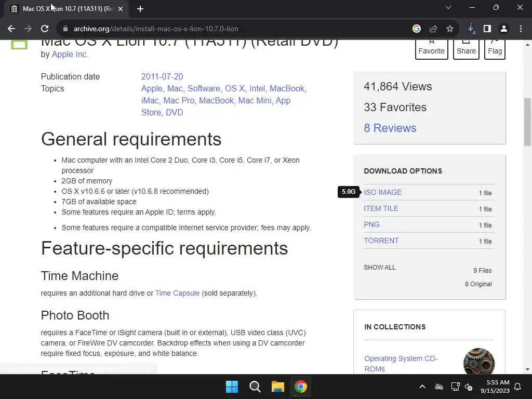532x399 pixels.
Task: Click the address bar URL
Action: tap(156, 29)
